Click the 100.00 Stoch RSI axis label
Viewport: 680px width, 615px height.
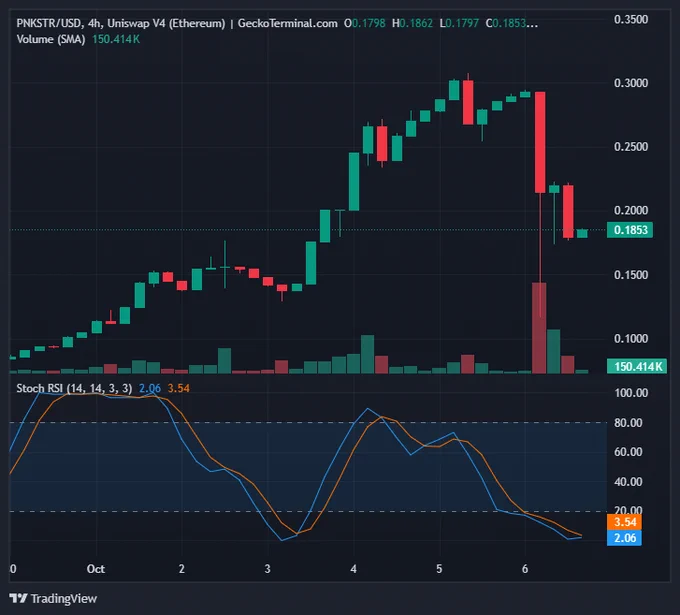click(631, 393)
